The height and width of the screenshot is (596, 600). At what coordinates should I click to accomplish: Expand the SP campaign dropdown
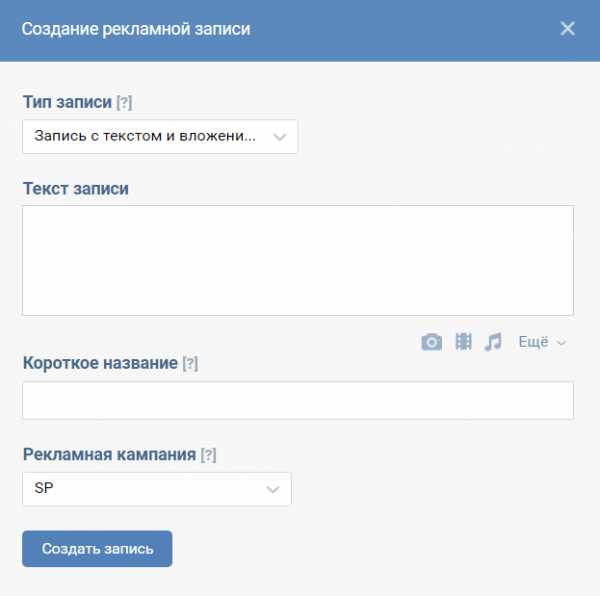(x=157, y=489)
